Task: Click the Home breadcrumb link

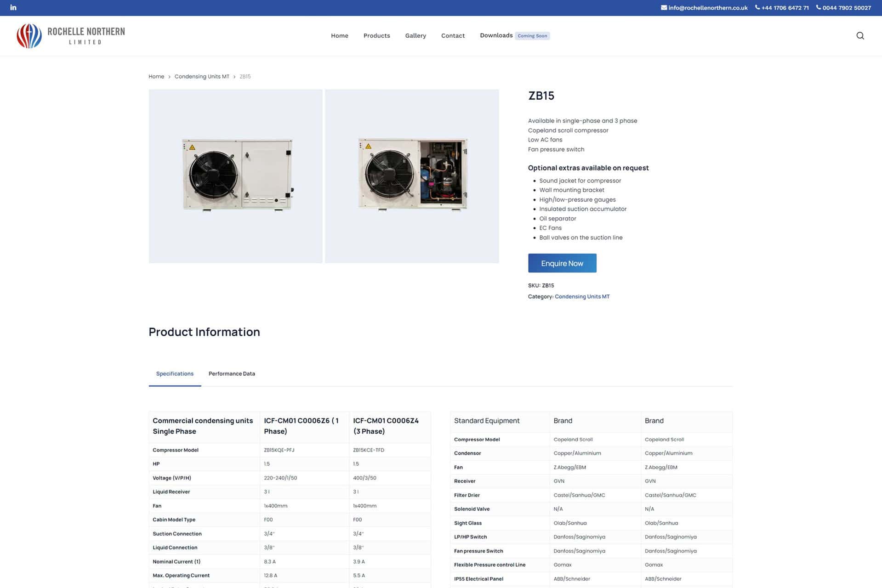Action: pyautogui.click(x=156, y=77)
